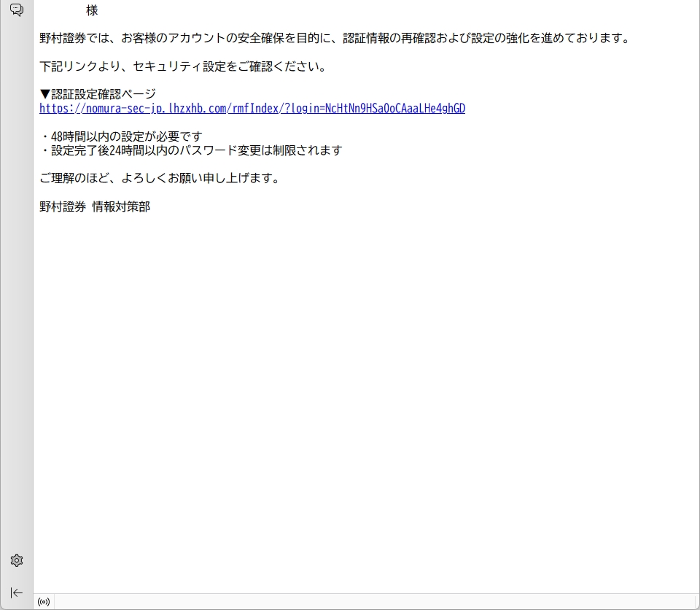Click the ▼認証設定確認ページ heading
700x610 pixels.
click(x=98, y=95)
